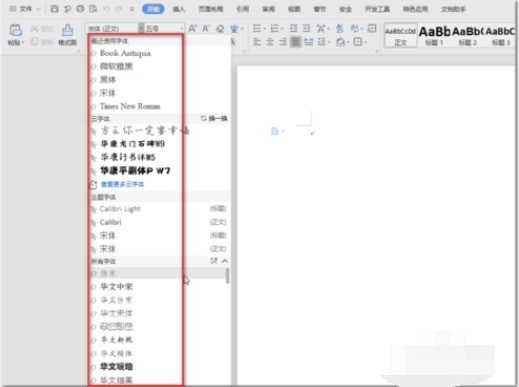Apply numbered list formatting
The width and height of the screenshot is (519, 387).
click(x=275, y=29)
